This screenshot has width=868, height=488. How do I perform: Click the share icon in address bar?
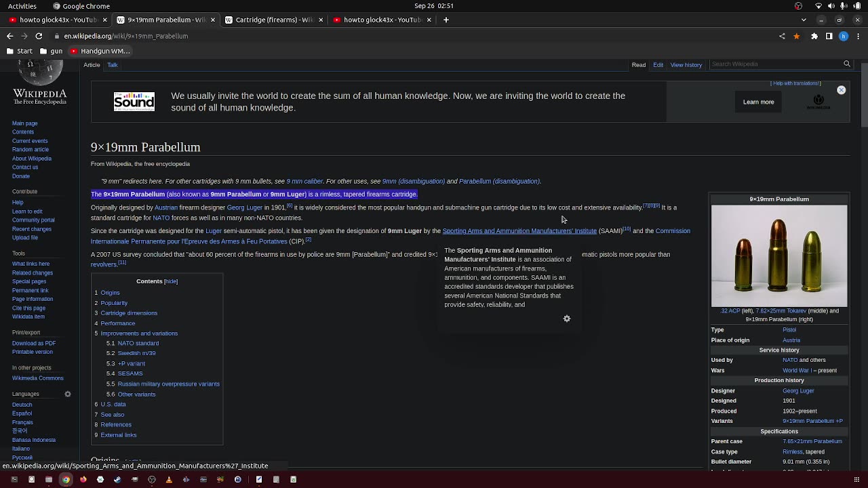point(783,36)
